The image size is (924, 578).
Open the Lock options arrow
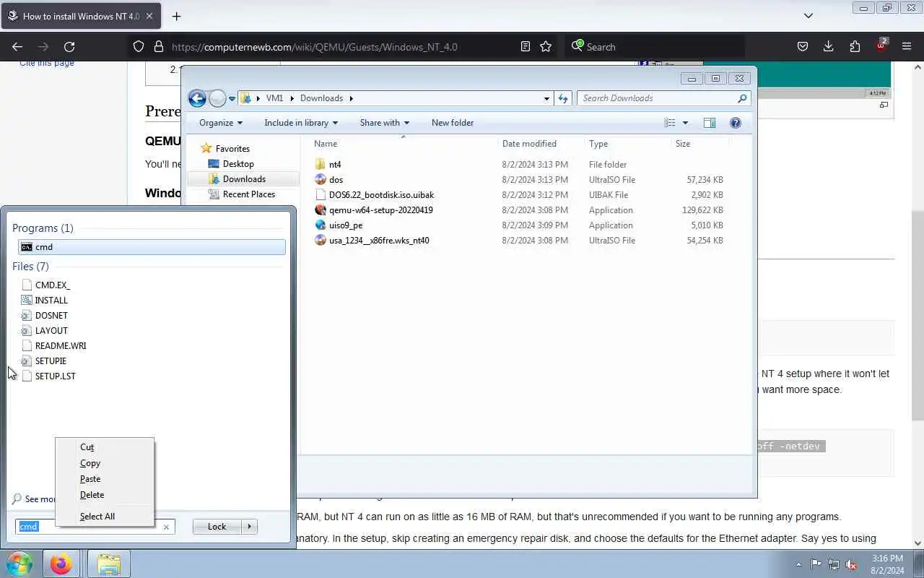click(x=249, y=527)
